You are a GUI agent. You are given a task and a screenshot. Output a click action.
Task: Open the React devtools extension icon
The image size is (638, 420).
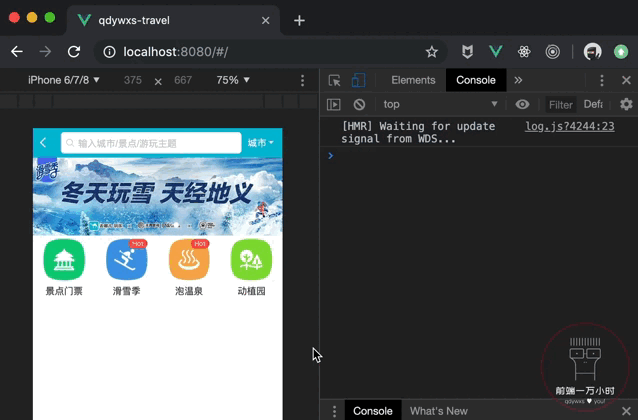tap(524, 52)
